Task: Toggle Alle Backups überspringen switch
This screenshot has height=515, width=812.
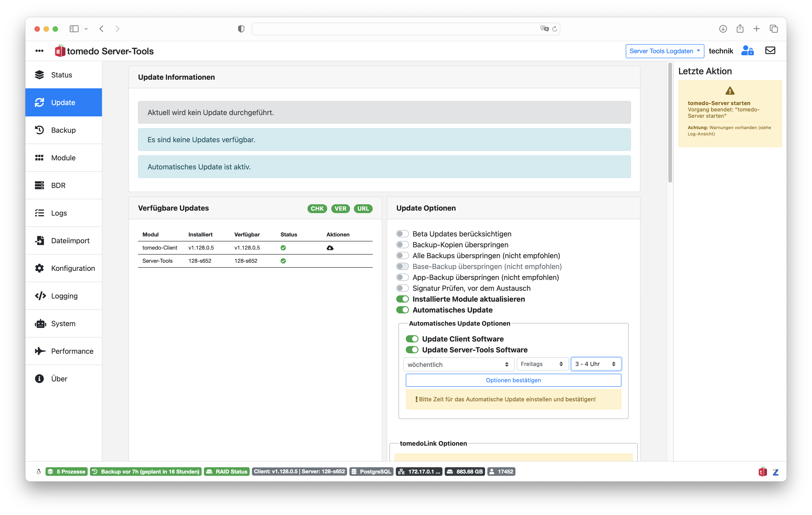Action: coord(402,255)
